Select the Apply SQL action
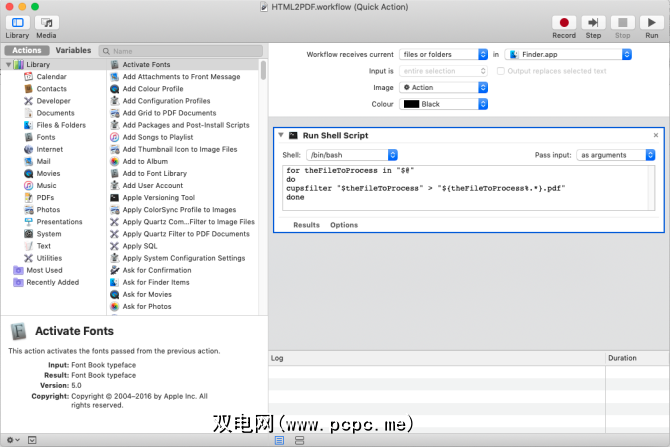Image resolution: width=670 pixels, height=447 pixels. tap(140, 246)
